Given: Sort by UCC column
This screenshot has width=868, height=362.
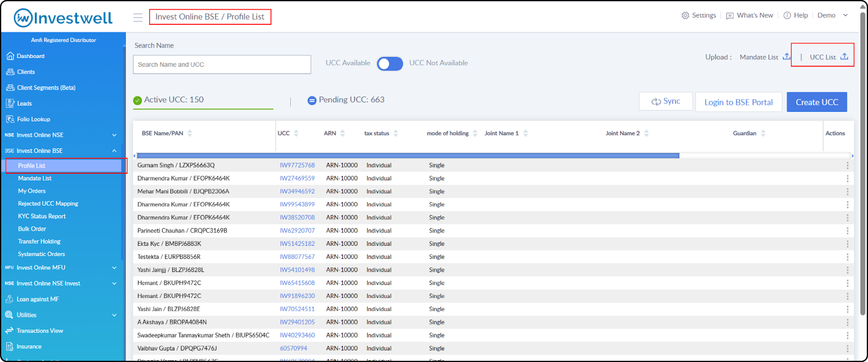Looking at the screenshot, I should 296,133.
